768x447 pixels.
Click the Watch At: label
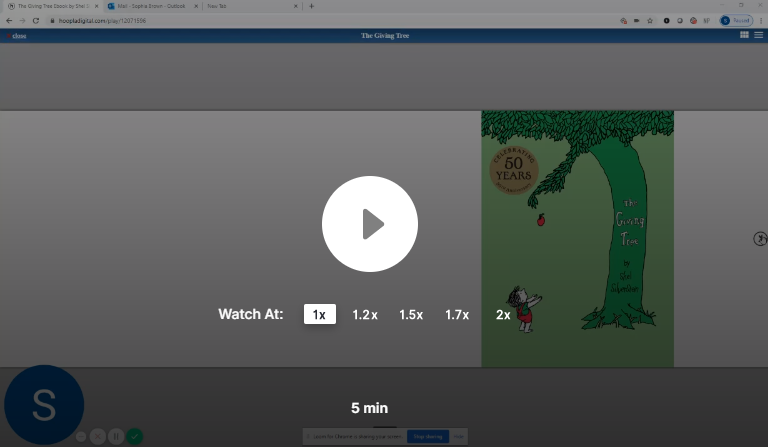coord(250,314)
